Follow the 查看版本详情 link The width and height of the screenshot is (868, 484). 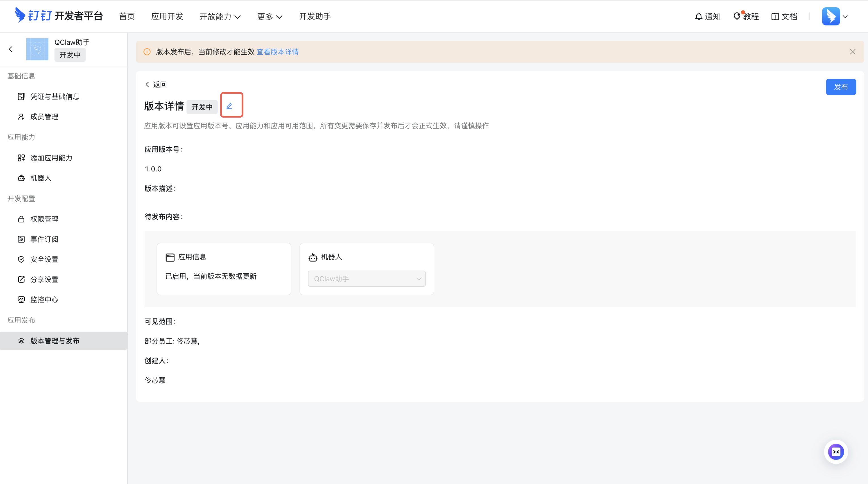click(x=277, y=51)
